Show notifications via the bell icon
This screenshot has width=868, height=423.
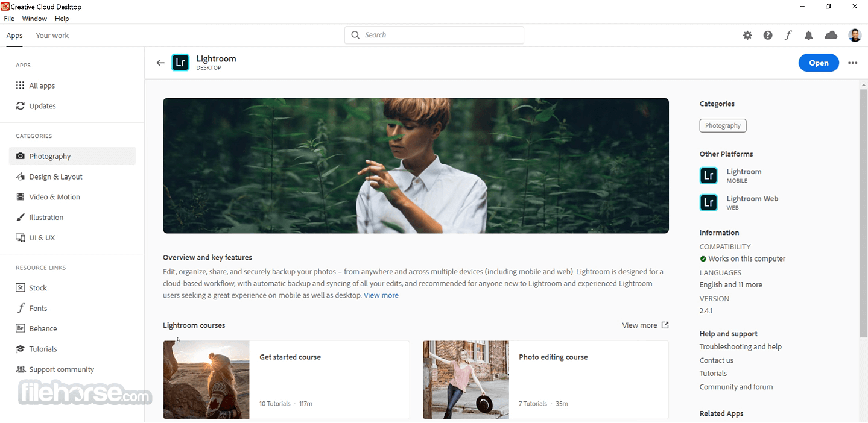coord(809,36)
